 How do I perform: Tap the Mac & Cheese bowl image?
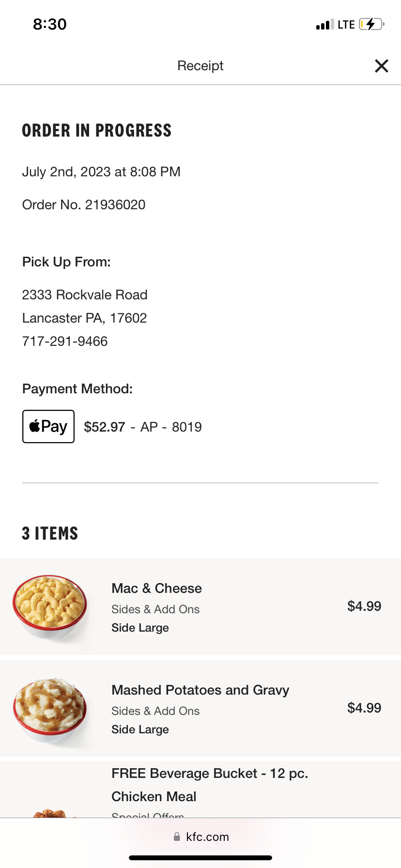[x=49, y=607]
